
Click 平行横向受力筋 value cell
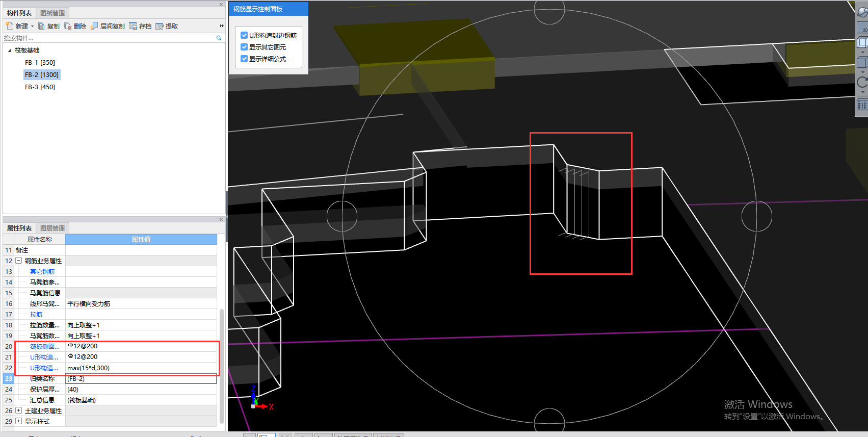(x=141, y=304)
